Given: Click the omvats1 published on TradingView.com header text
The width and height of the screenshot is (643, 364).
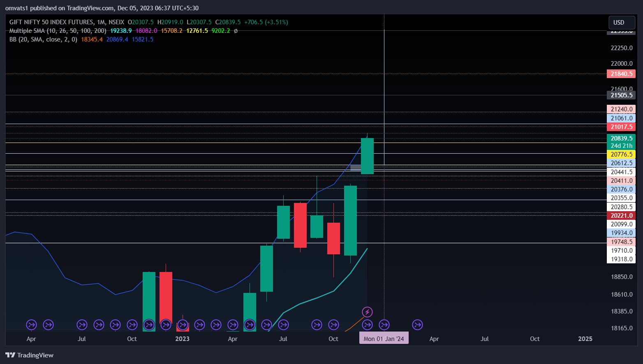Looking at the screenshot, I should click(x=102, y=8).
